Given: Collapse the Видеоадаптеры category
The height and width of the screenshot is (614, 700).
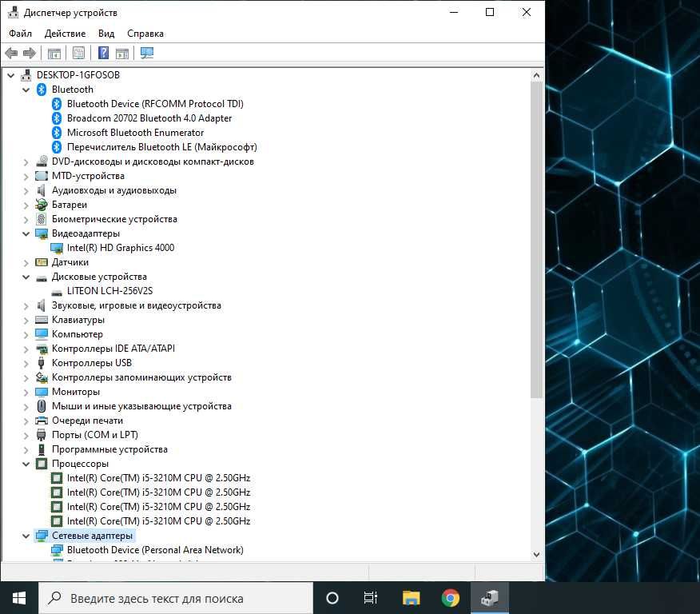Looking at the screenshot, I should [x=26, y=234].
